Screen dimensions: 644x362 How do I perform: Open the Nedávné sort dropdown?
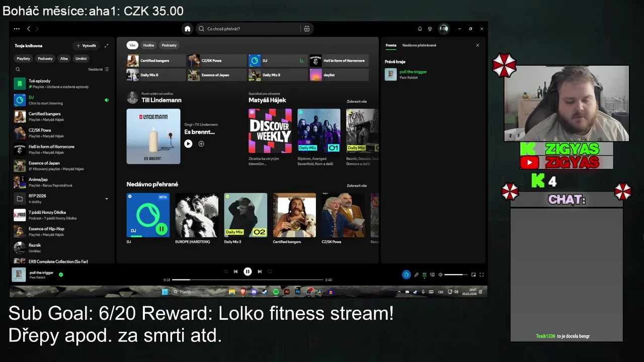99,69
